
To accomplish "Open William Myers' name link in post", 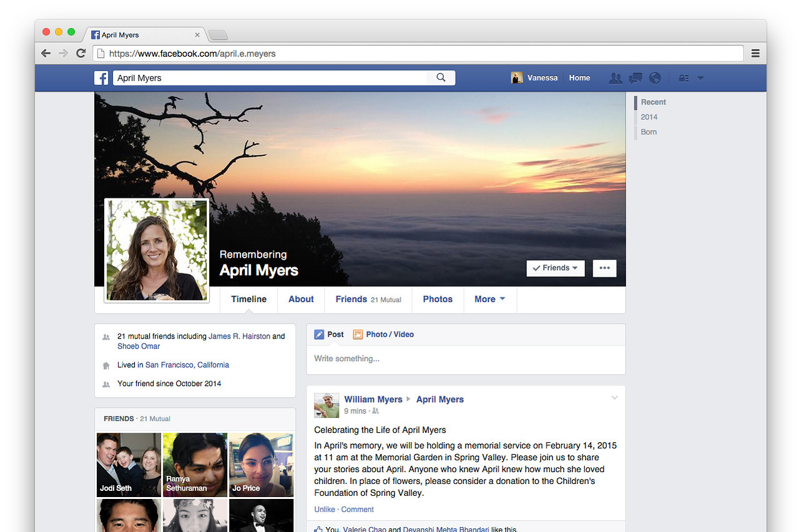I will 373,399.
